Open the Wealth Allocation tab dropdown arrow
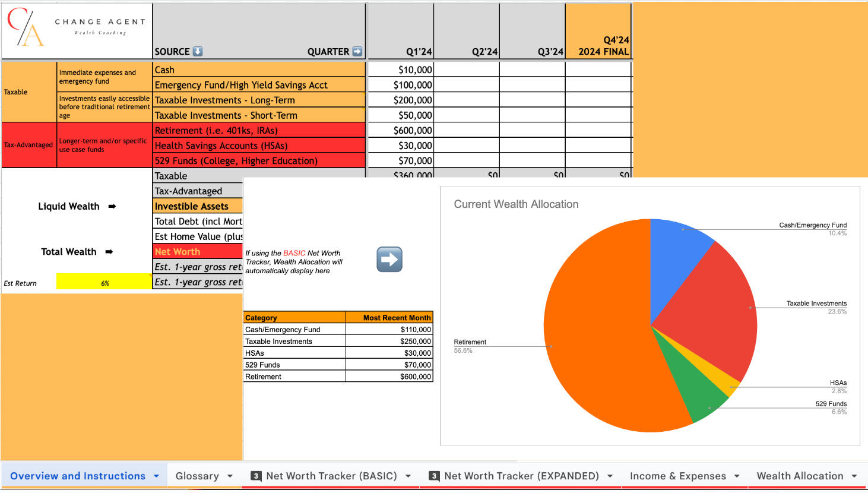This screenshot has height=493, width=868. click(x=854, y=476)
